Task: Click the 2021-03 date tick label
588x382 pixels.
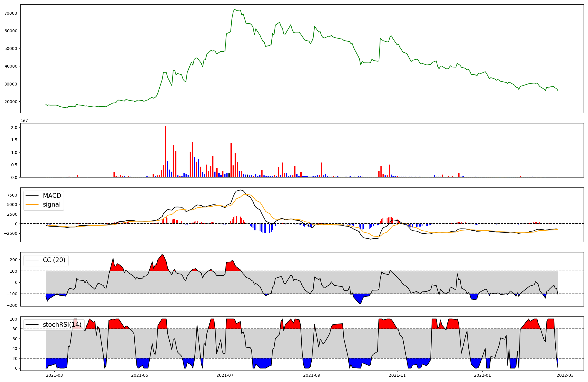Action: click(54, 375)
